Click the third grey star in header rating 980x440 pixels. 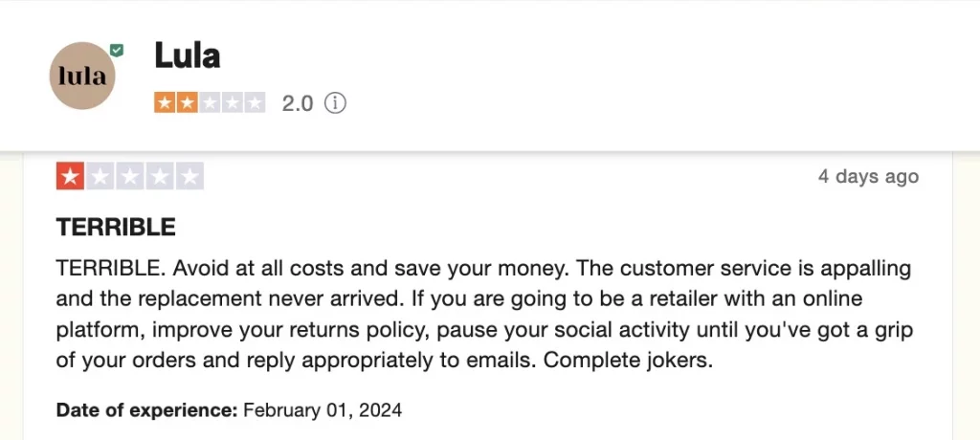[x=210, y=103]
